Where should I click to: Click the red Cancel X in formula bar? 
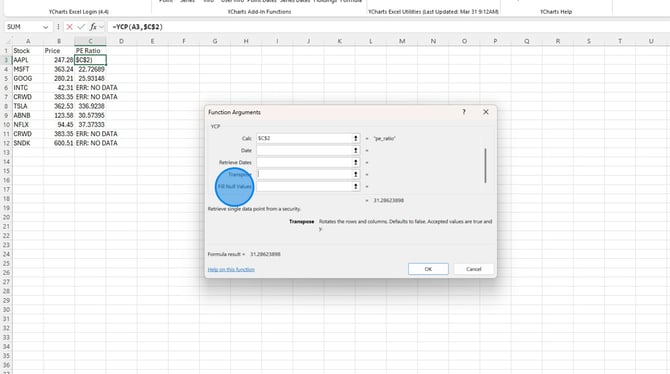(x=69, y=27)
